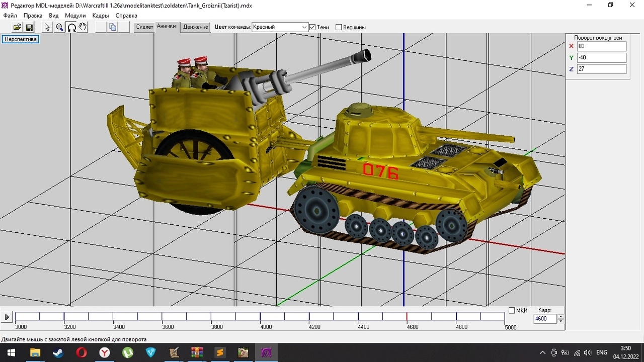Open the volume speaker tray icon

pos(587,352)
